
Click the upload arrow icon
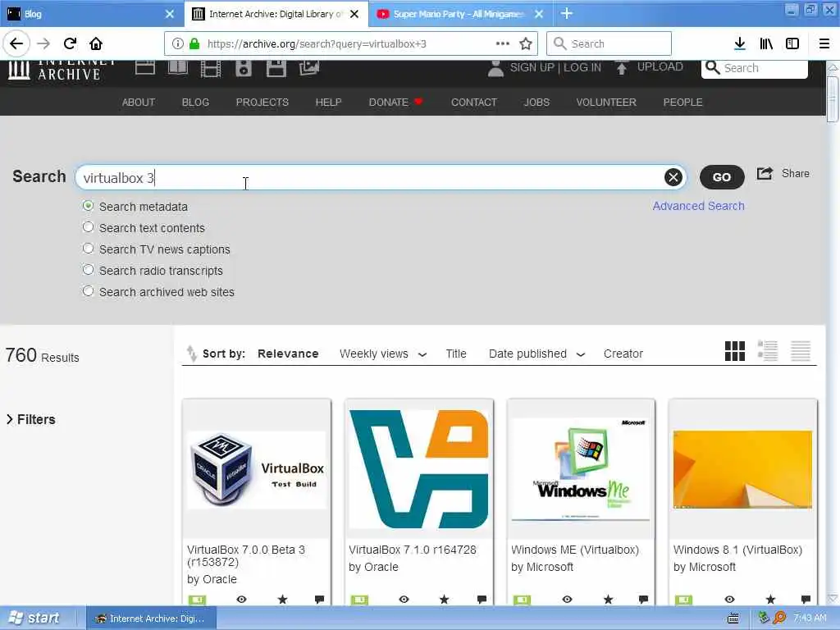622,69
